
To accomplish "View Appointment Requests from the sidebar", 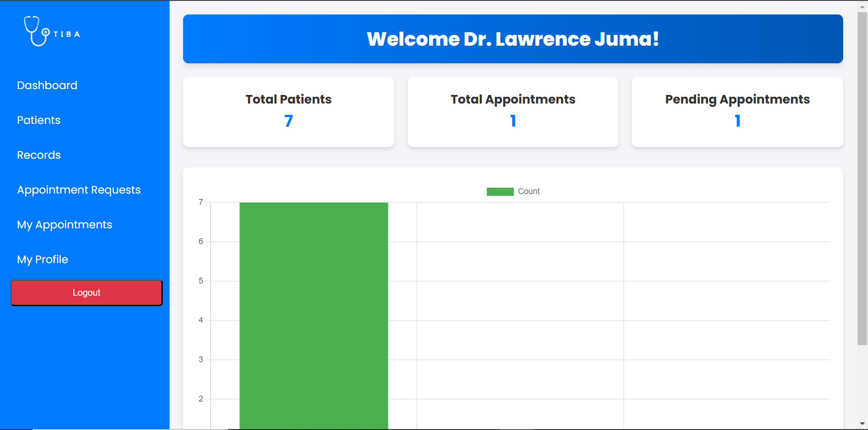I will pos(79,190).
